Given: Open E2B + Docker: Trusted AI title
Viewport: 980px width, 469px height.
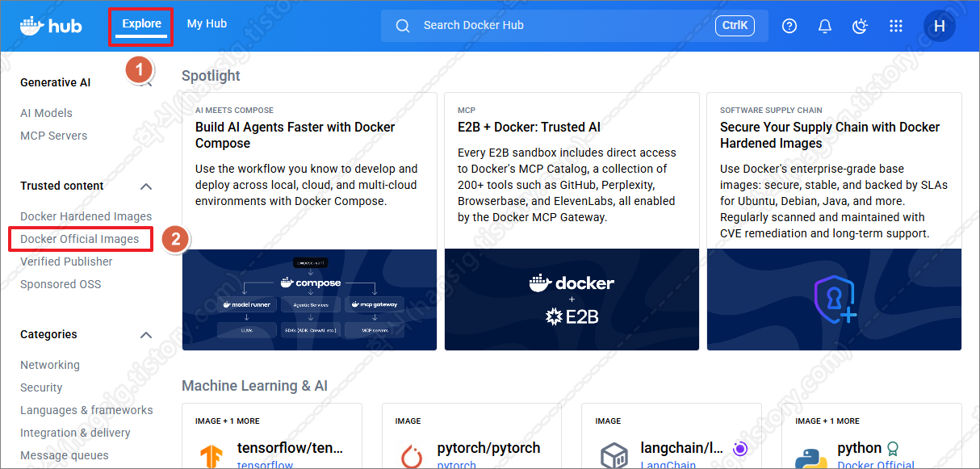Looking at the screenshot, I should pyautogui.click(x=529, y=128).
